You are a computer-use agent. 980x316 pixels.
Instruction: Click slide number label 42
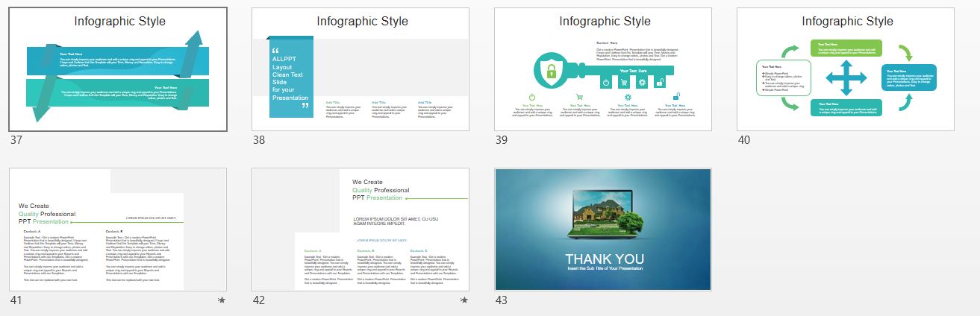coord(259,300)
